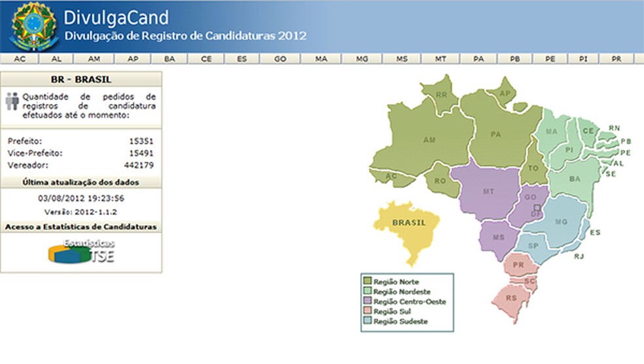
Task: Click the RJ label on the map
Action: pyautogui.click(x=579, y=257)
